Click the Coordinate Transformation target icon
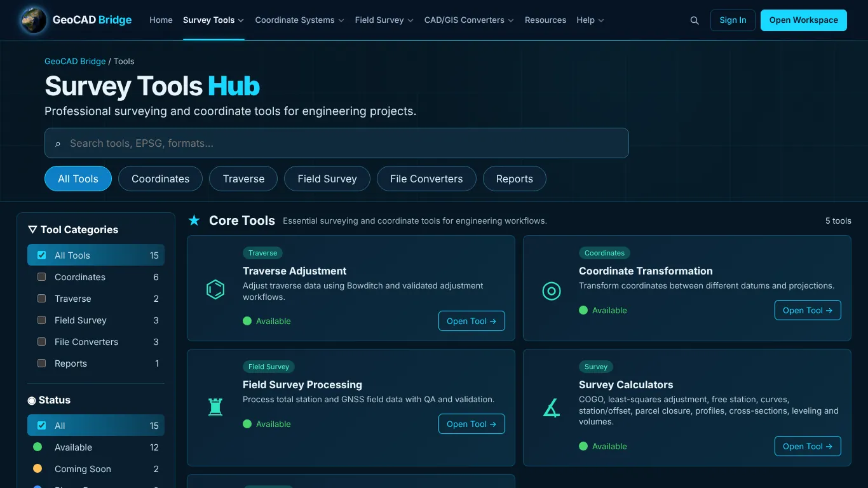 [552, 291]
